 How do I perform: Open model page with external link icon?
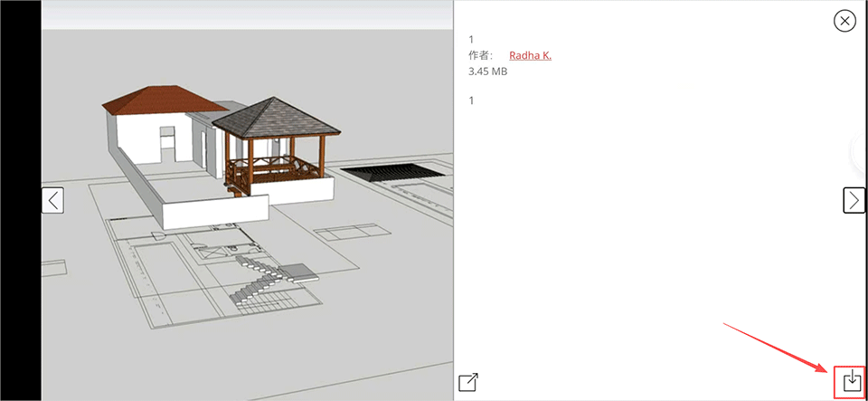tap(468, 382)
